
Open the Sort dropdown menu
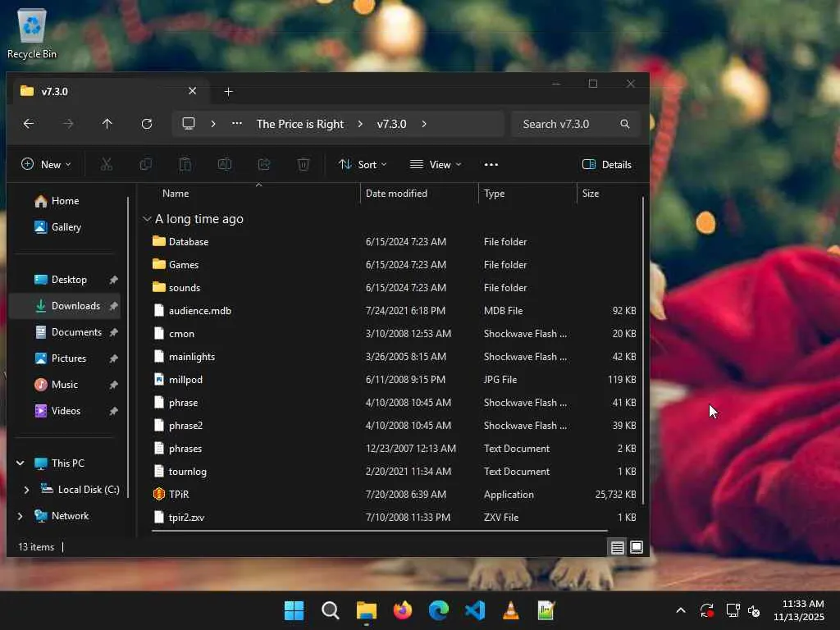tap(363, 164)
